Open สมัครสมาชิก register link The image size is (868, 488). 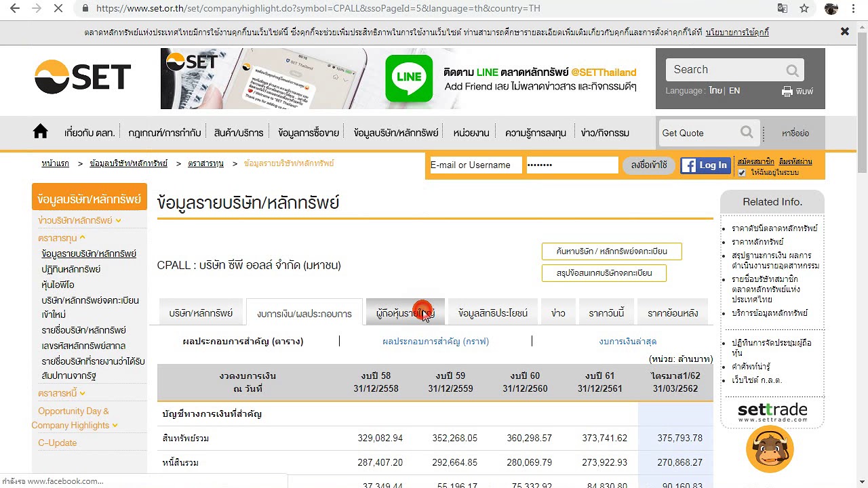(755, 162)
